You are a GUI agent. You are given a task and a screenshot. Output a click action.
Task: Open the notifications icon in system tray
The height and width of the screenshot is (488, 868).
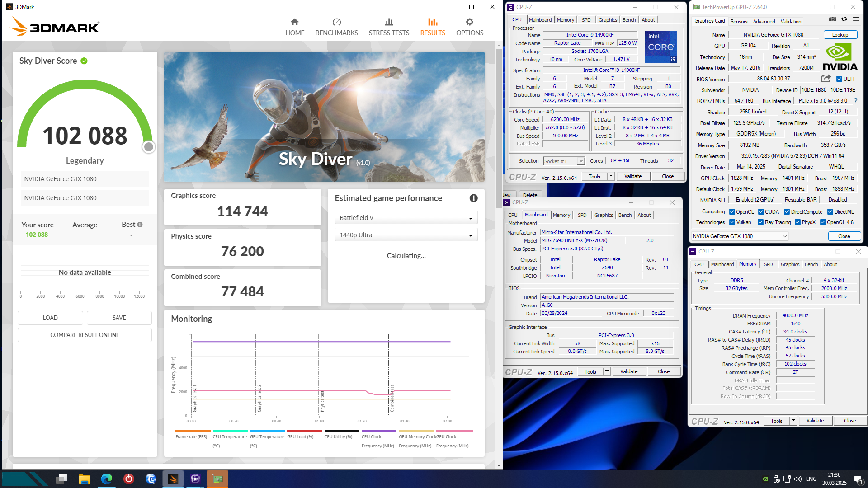(858, 479)
